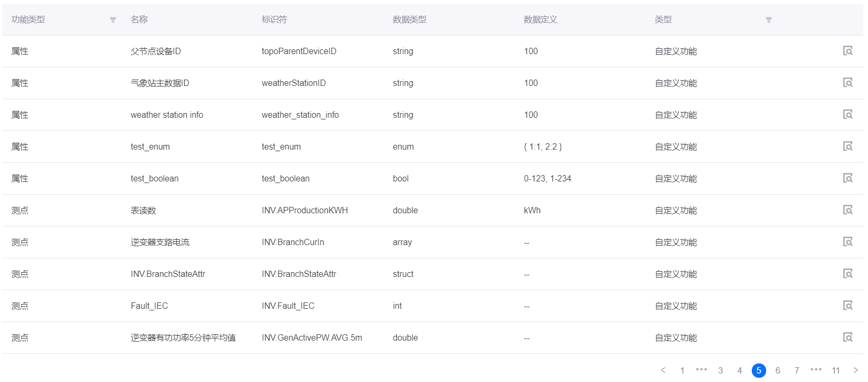Select 逆变器有功功率5分钟平均值 name cell

point(184,337)
